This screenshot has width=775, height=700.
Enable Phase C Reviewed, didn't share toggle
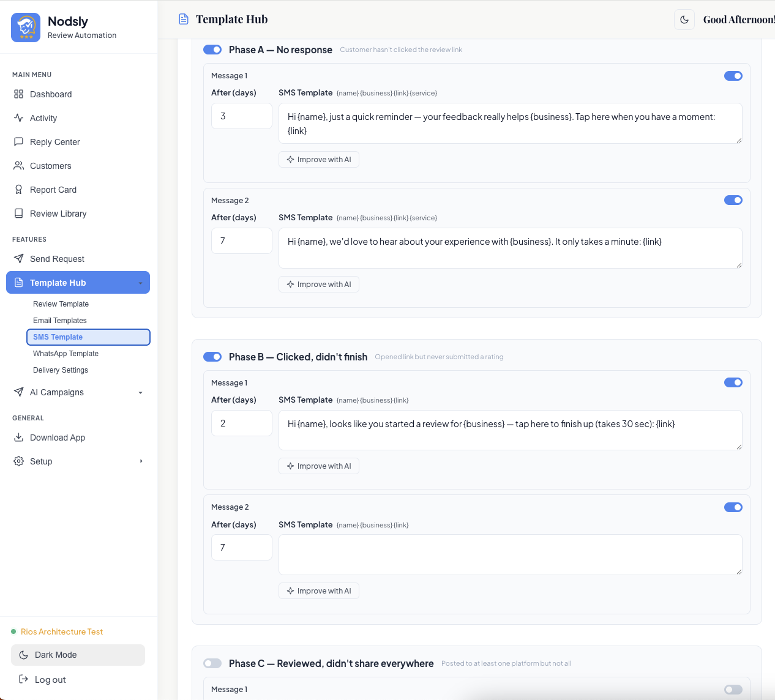point(212,663)
